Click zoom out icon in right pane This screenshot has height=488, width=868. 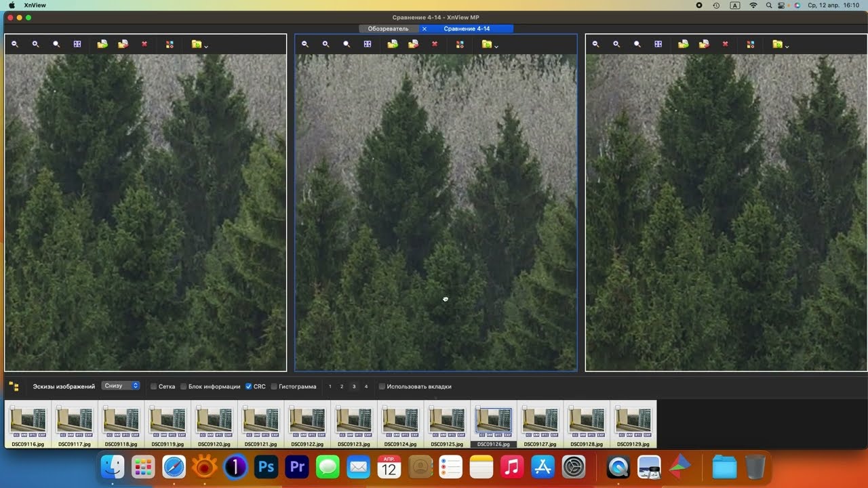coord(596,44)
